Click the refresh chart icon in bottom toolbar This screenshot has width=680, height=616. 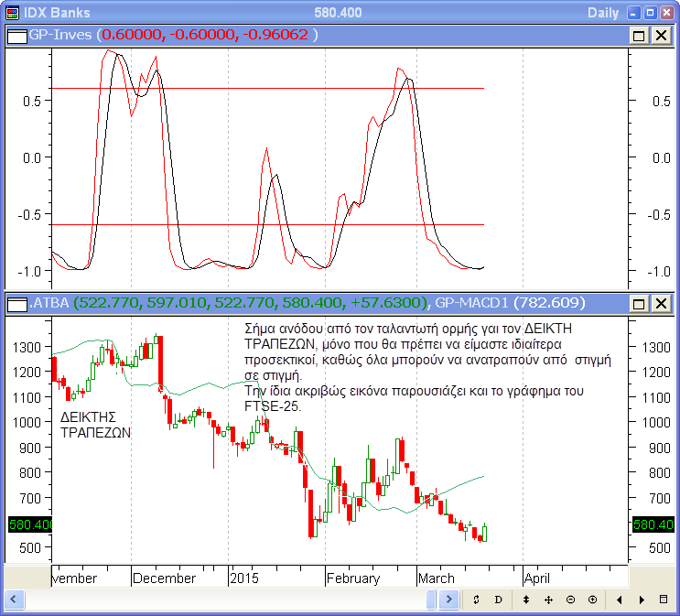[476, 600]
